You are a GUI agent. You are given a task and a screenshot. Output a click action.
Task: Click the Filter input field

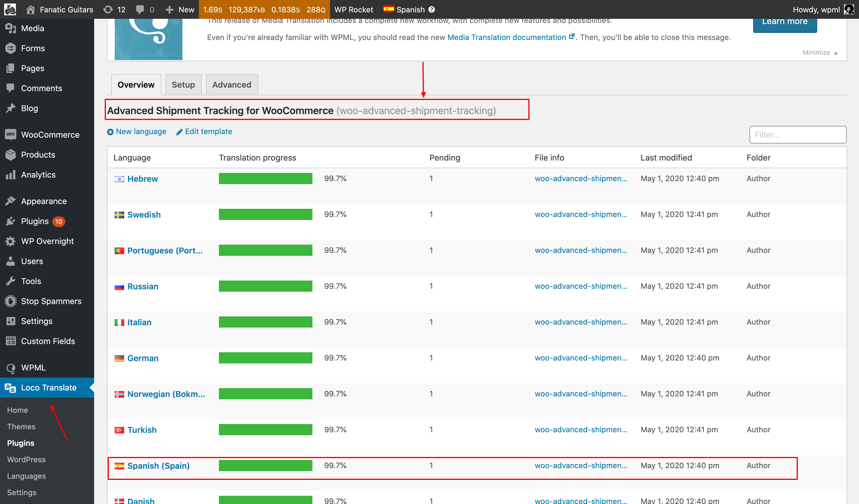[798, 135]
